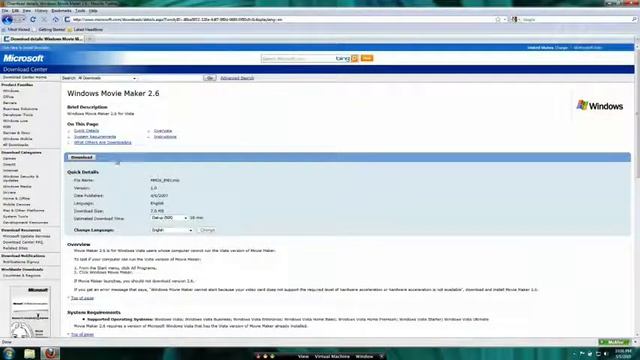Click Windows Media in sidebar
The width and height of the screenshot is (640, 360).
(x=17, y=186)
